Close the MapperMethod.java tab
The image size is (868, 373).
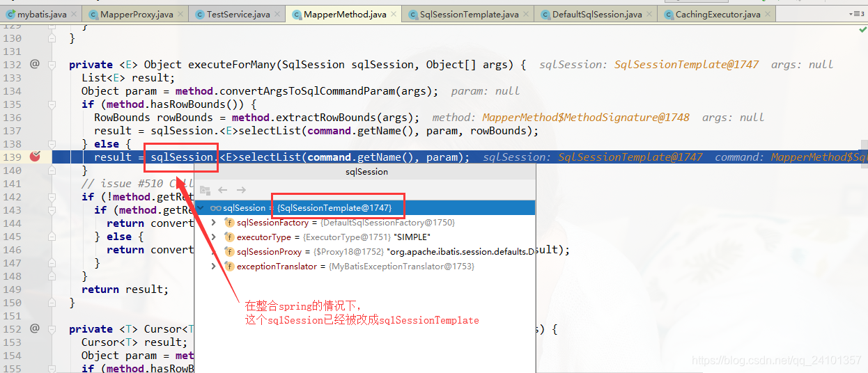(x=393, y=15)
